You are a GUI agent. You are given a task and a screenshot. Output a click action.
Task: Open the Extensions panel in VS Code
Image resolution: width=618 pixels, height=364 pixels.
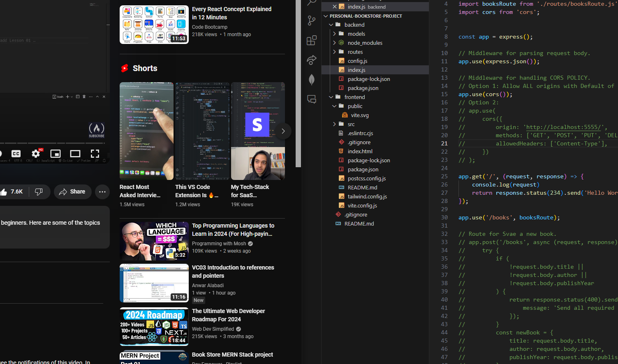(312, 40)
